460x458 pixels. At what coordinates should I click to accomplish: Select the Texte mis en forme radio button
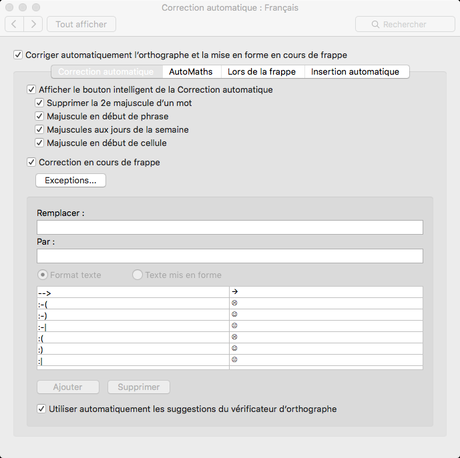[x=137, y=275]
